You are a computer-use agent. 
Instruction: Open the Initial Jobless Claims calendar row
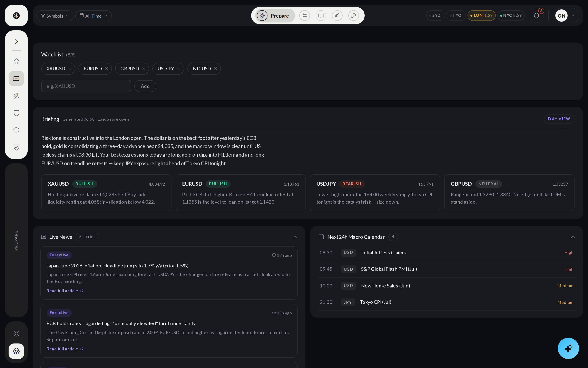(446, 253)
